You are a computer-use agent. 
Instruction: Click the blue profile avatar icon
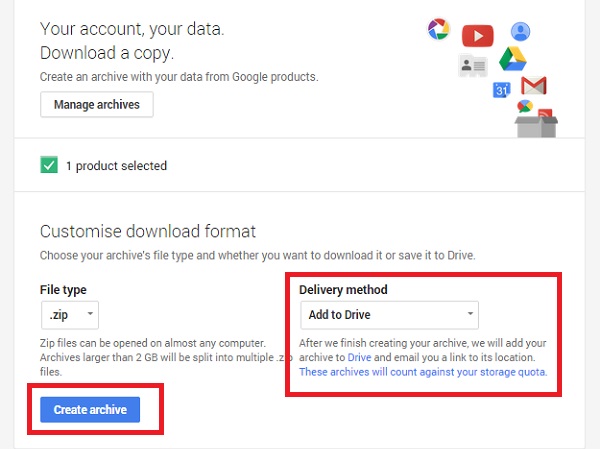pyautogui.click(x=520, y=31)
